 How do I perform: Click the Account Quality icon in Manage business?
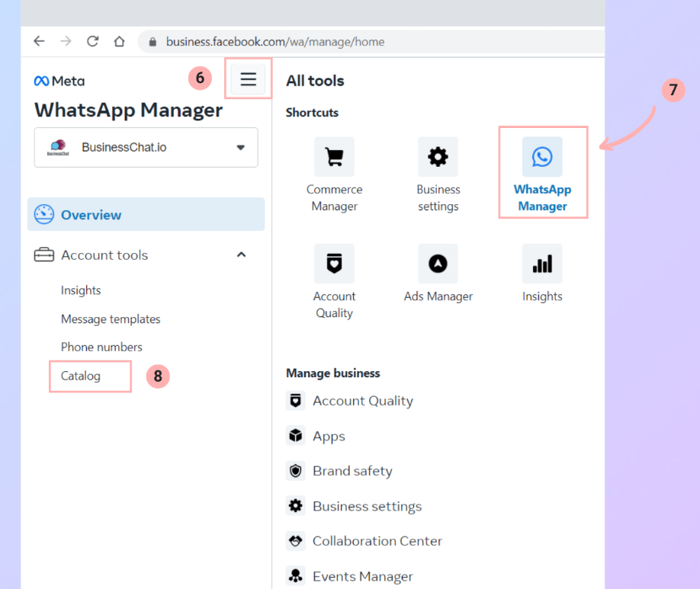tap(296, 401)
